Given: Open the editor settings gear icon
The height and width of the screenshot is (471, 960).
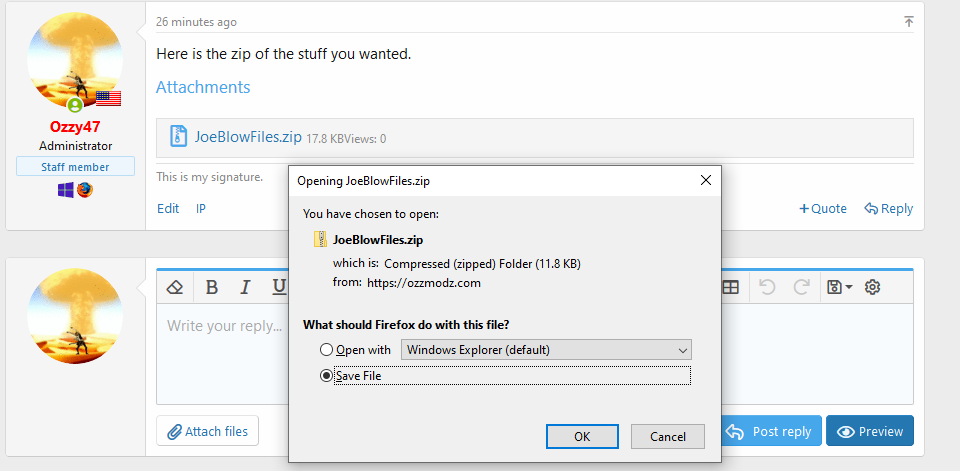Looking at the screenshot, I should point(872,287).
